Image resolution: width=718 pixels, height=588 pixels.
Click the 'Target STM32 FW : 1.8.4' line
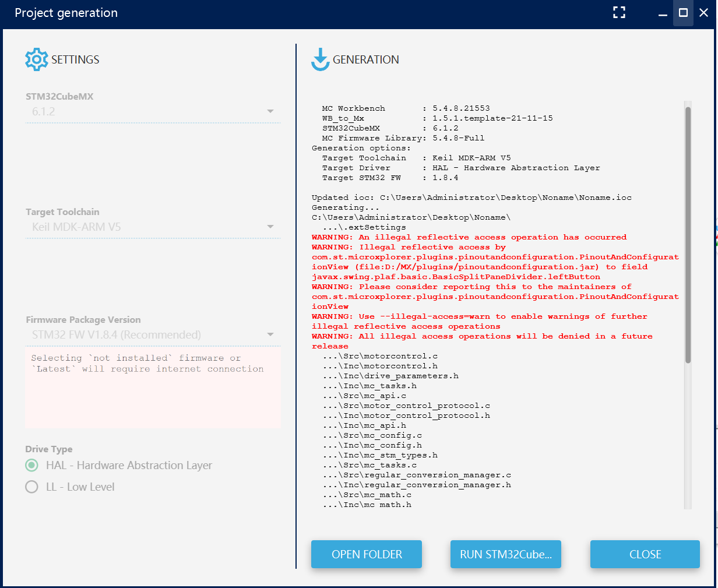pos(390,178)
